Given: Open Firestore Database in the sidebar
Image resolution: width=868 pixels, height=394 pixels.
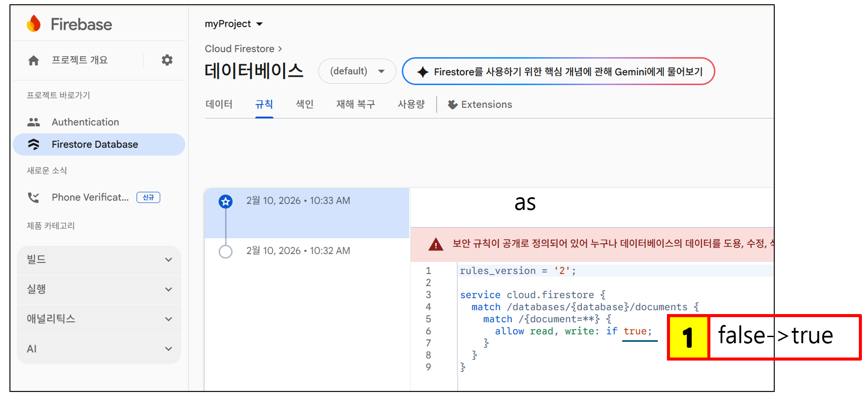Looking at the screenshot, I should [99, 144].
